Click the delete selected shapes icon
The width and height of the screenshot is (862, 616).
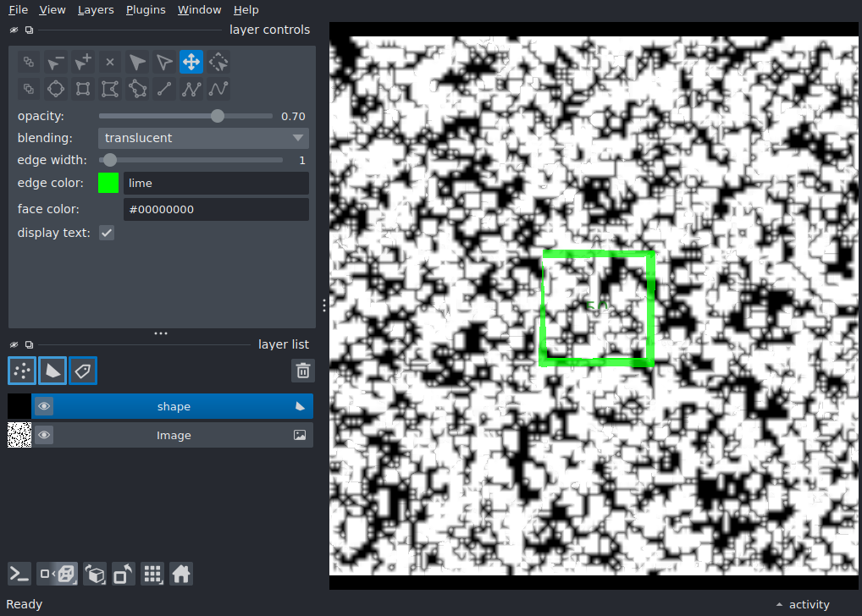coord(110,62)
